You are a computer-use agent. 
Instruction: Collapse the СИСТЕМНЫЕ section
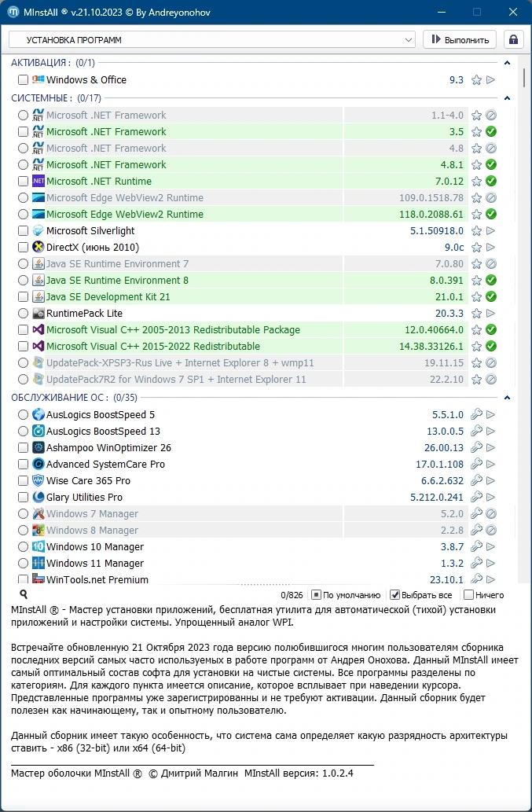(507, 98)
